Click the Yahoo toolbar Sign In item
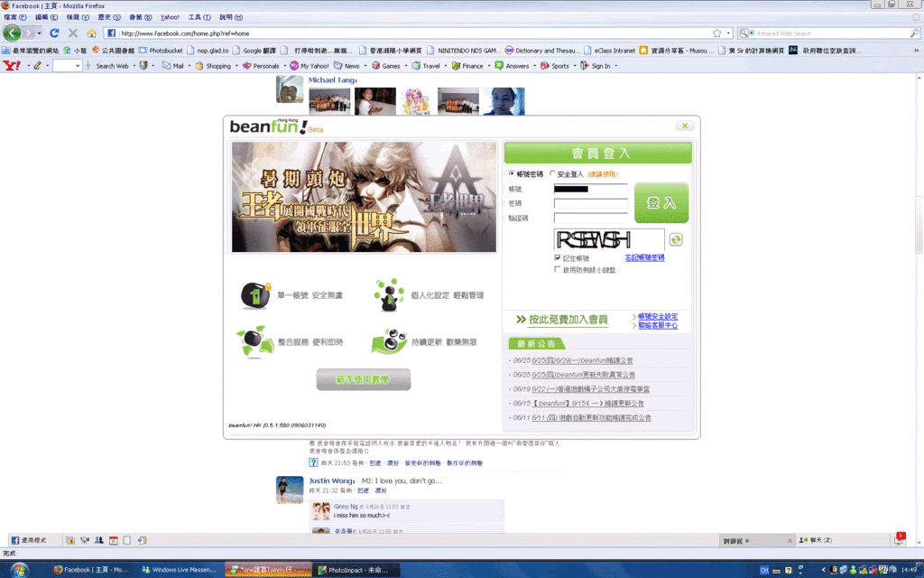 596,66
